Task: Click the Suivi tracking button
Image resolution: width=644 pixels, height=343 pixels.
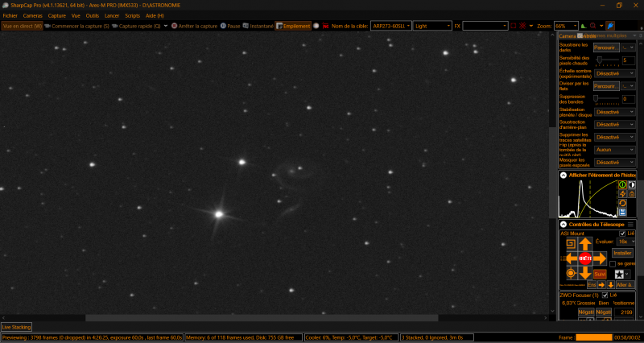Action: [x=600, y=274]
